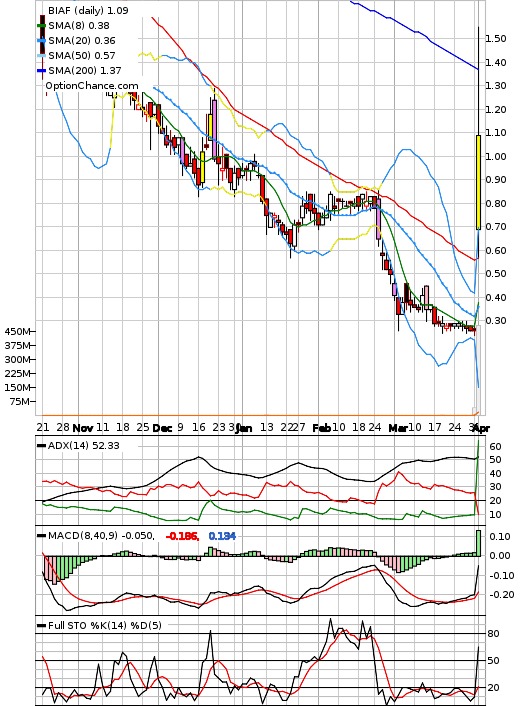
Task: Click the 30 label on ADX axis
Action: click(x=495, y=487)
